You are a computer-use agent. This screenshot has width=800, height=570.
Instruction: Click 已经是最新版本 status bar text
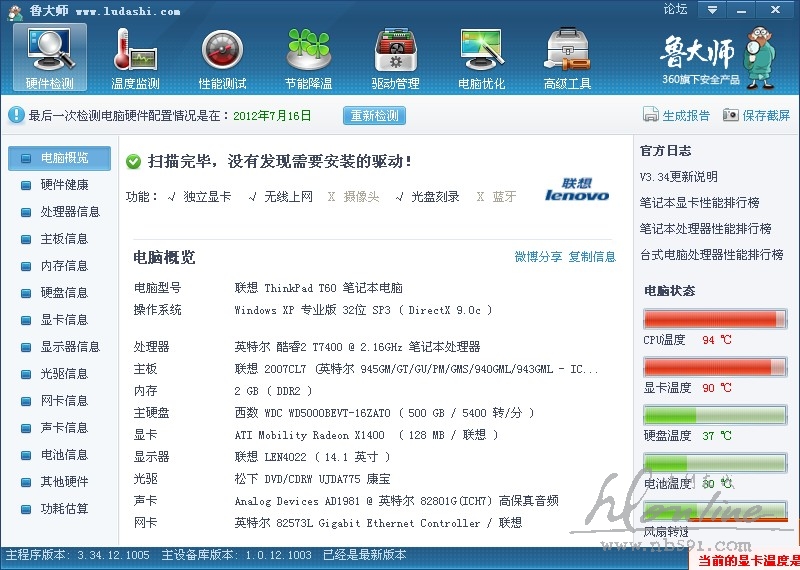tap(365, 555)
